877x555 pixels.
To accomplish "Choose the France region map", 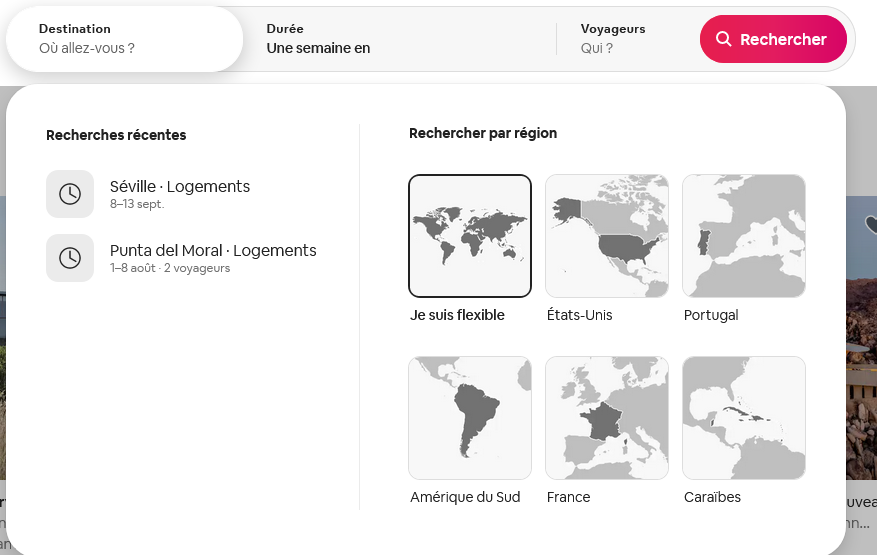I will point(607,418).
